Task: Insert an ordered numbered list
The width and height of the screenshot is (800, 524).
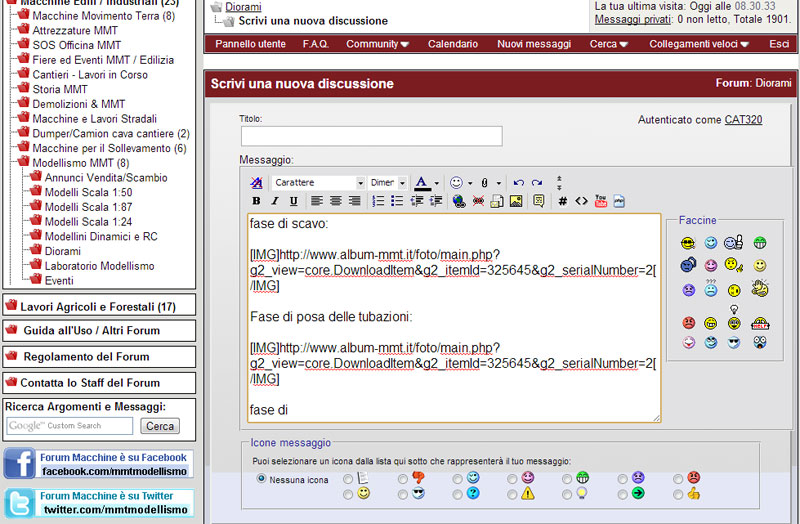Action: (378, 201)
